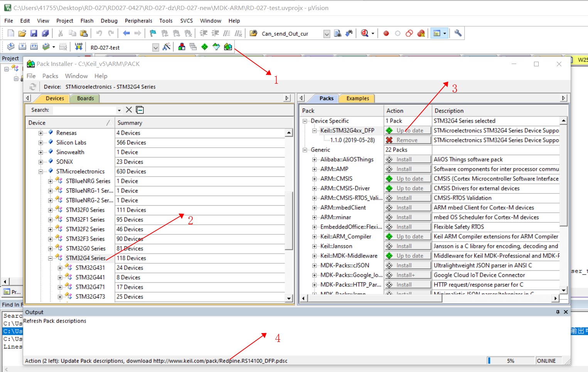Open the Can_send_Out_cur find dropdown
Screen dimensions: 588x372
point(327,34)
